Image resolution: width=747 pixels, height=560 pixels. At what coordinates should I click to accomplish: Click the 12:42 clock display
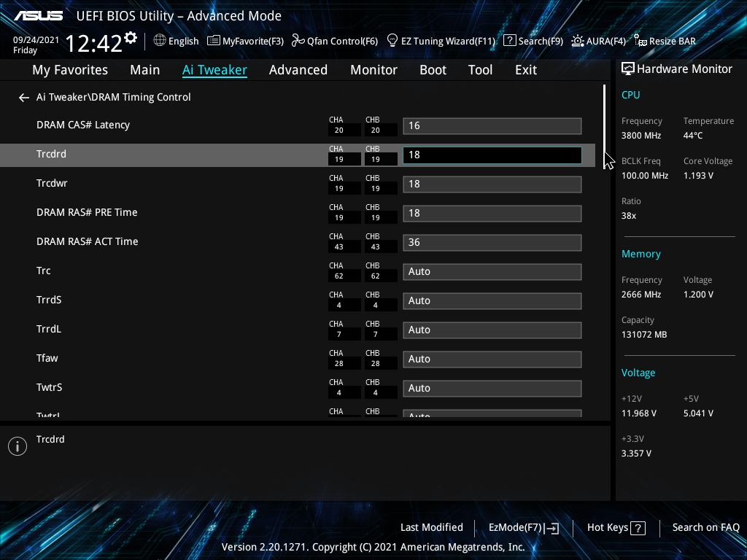tap(94, 43)
